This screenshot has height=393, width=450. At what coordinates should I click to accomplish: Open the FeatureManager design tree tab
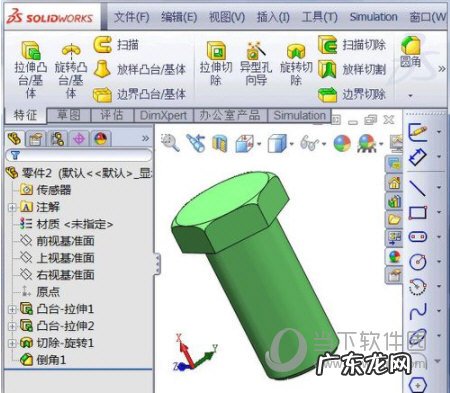[x=14, y=138]
